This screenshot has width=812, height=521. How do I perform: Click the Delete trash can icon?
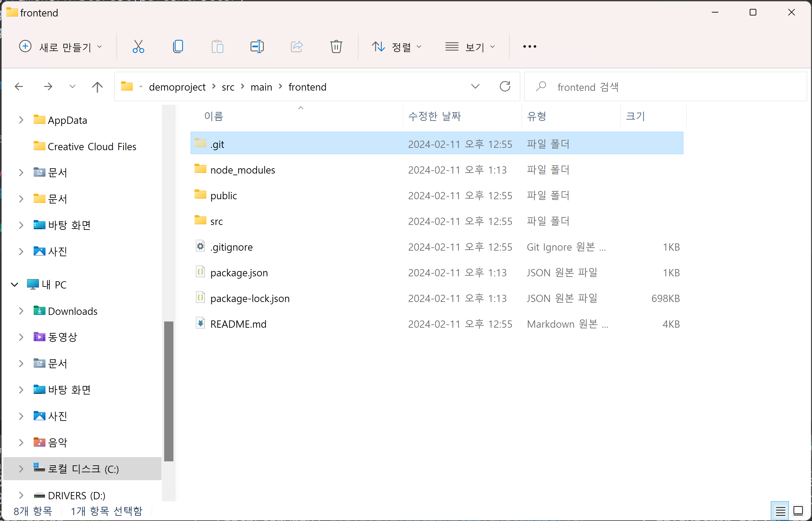click(336, 46)
